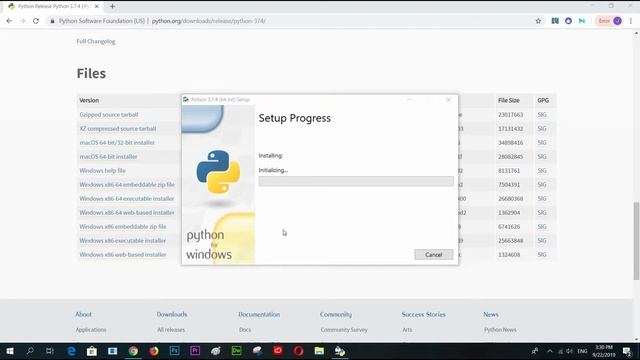Screen dimensions: 640x360
Task: Open Opera browser from taskbar
Action: pyautogui.click(x=298, y=351)
